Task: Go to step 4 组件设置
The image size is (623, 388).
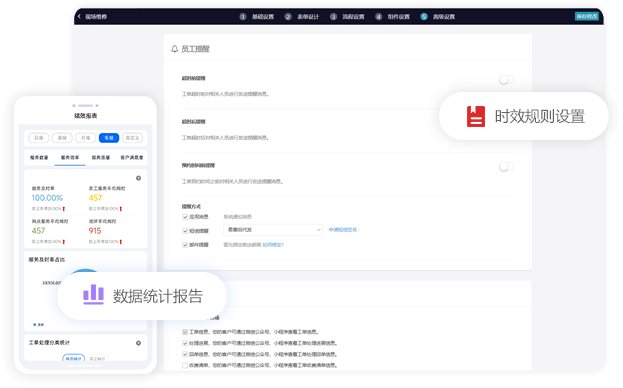Action: [393, 16]
